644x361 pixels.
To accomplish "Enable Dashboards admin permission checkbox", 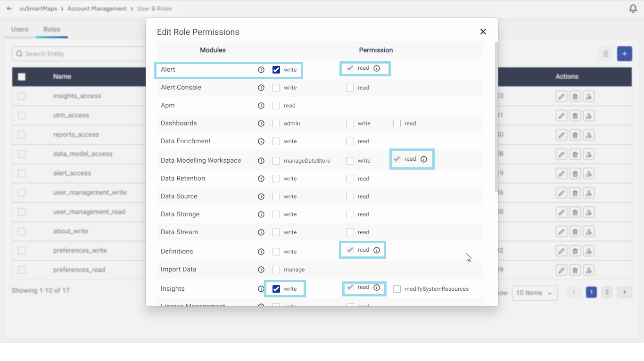I will point(276,123).
